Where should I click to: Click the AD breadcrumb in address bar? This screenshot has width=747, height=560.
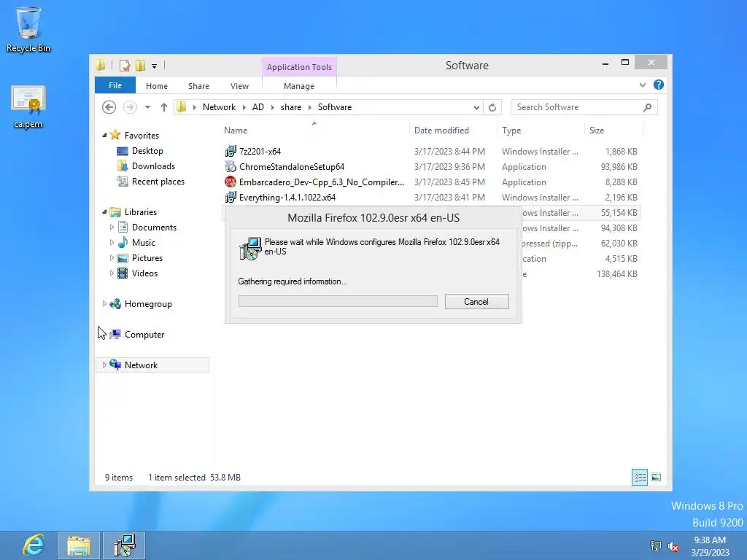pos(258,107)
